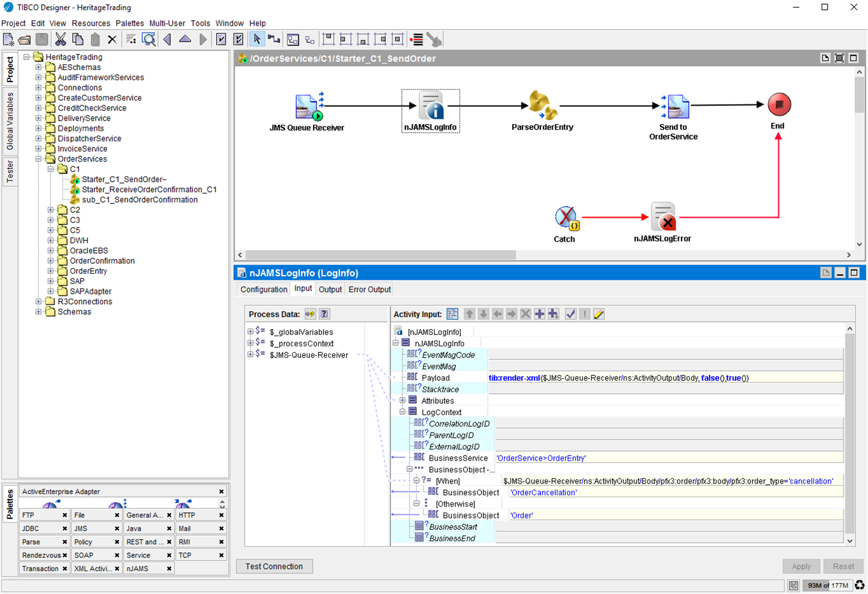This screenshot has height=594, width=868.
Task: Open the SOAP palette
Action: [93, 555]
